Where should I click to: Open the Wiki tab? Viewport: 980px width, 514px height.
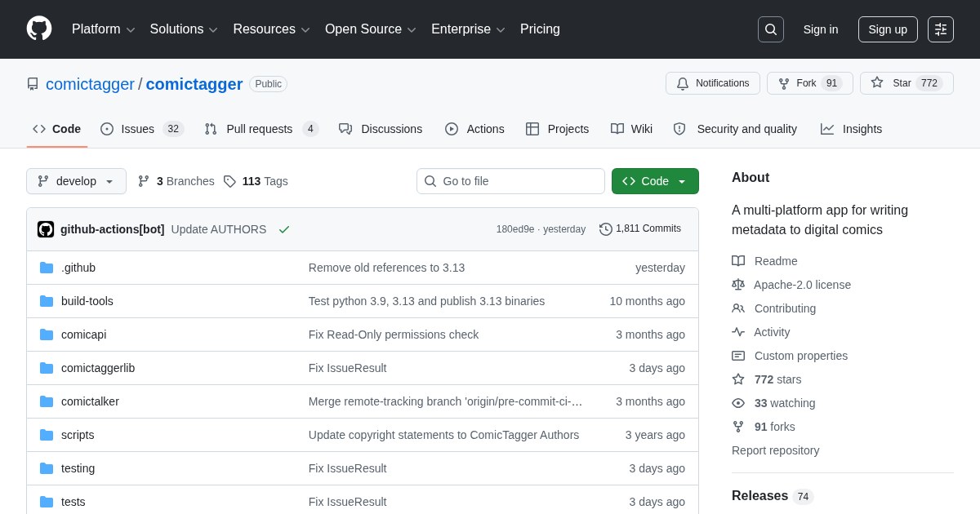pyautogui.click(x=631, y=129)
